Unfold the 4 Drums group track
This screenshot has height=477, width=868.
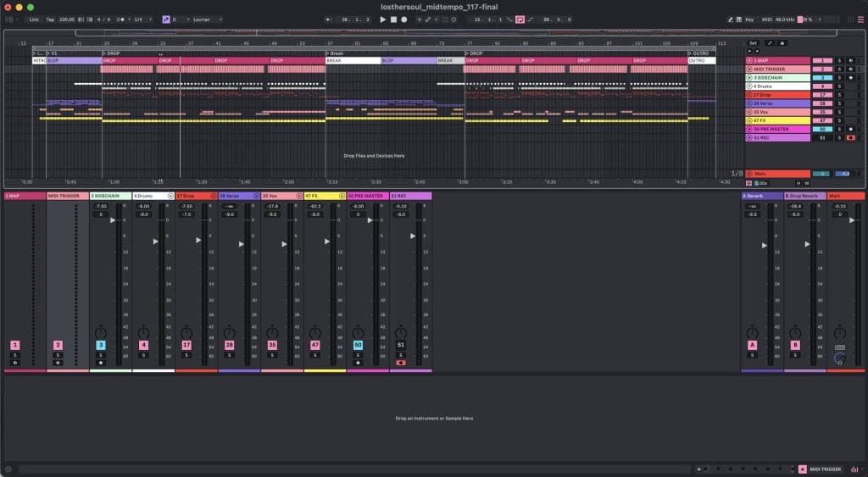749,86
